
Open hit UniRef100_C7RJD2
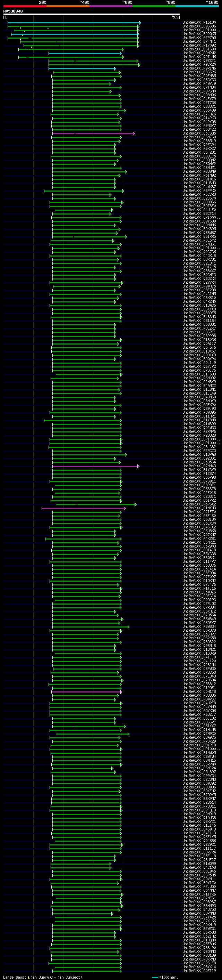199,604
